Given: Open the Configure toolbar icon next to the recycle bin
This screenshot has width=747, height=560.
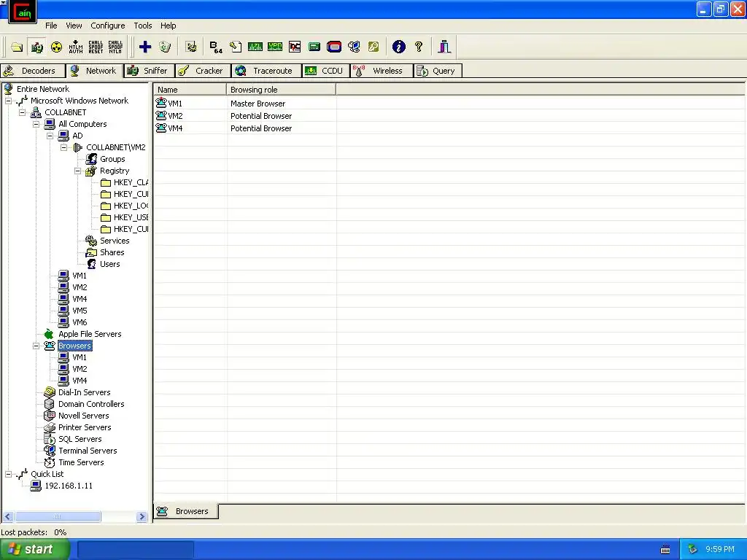Looking at the screenshot, I should (192, 47).
